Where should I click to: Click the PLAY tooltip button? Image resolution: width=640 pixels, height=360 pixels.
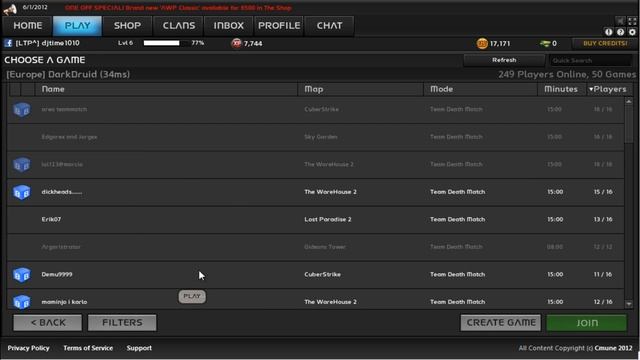(192, 296)
